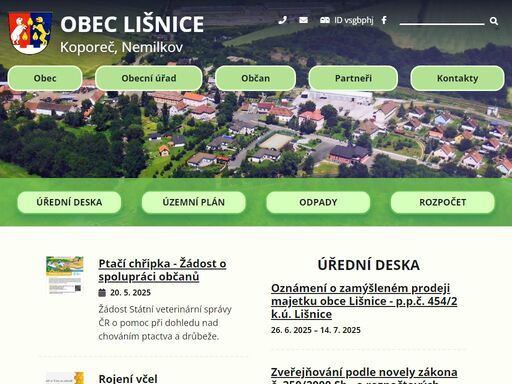Viewport: 512px width, 384px height.
Task: Open the Kontakty menu
Action: pos(457,78)
